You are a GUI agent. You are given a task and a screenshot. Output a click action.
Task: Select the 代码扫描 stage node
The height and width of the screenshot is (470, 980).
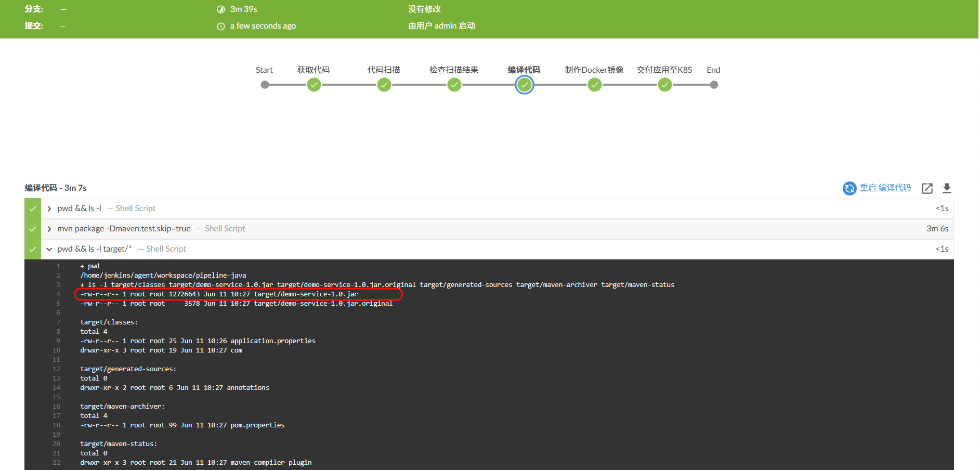pyautogui.click(x=384, y=85)
